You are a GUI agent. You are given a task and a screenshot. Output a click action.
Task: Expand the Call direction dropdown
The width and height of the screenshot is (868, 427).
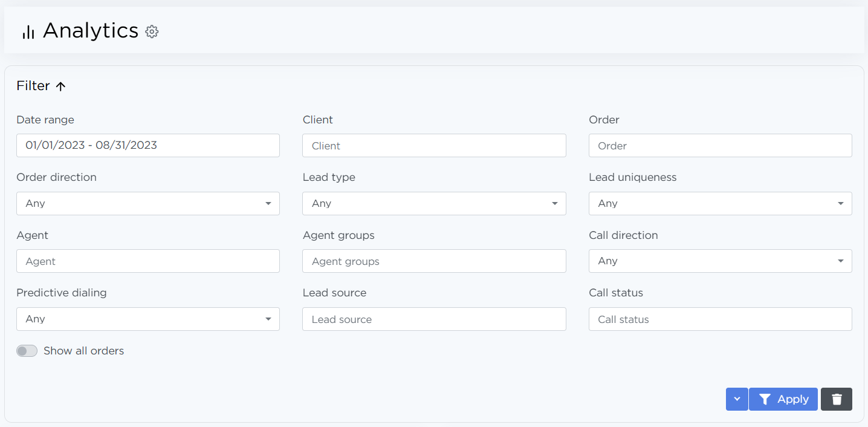pyautogui.click(x=720, y=261)
